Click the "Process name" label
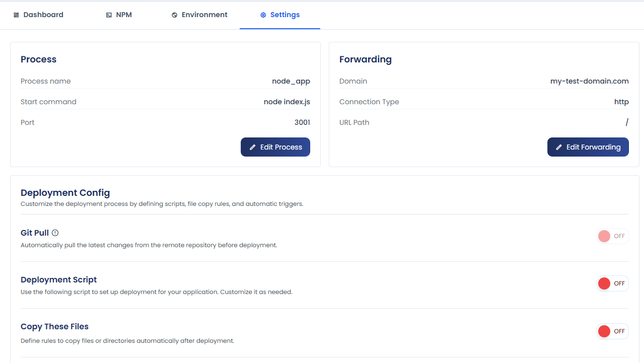 tap(46, 81)
